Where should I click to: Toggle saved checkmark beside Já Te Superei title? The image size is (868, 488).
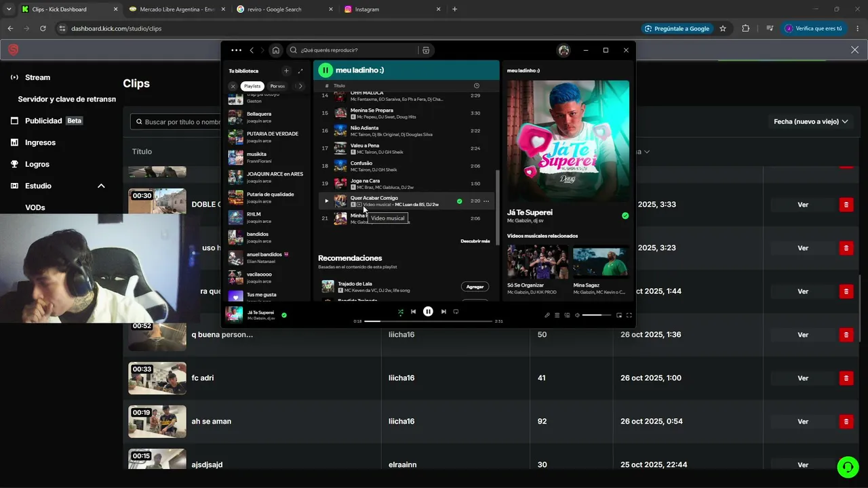pyautogui.click(x=625, y=216)
